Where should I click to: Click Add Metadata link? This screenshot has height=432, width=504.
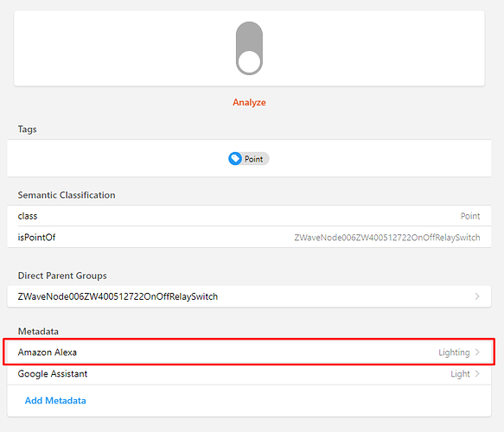pos(55,401)
